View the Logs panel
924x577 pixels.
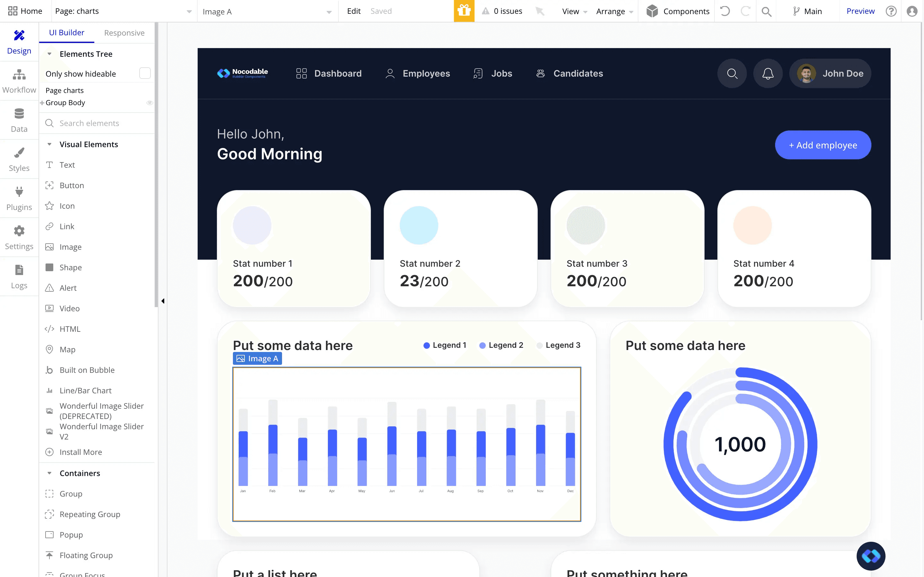(x=19, y=276)
